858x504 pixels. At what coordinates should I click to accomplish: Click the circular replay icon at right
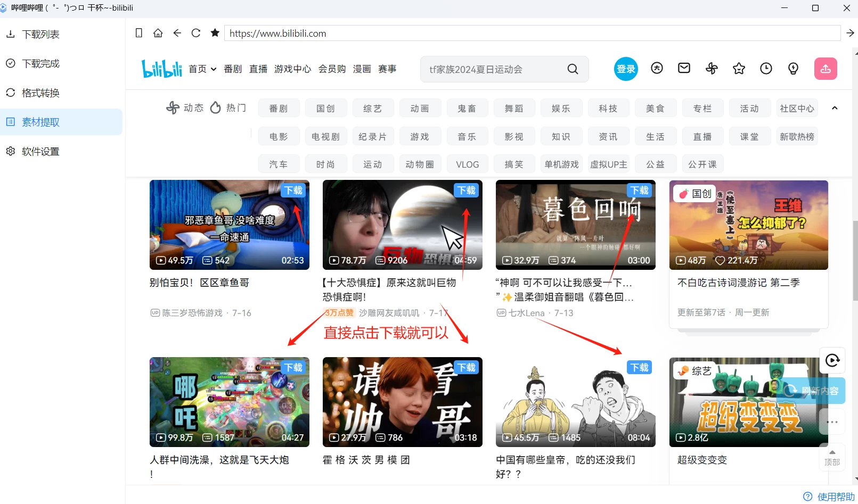coord(832,360)
